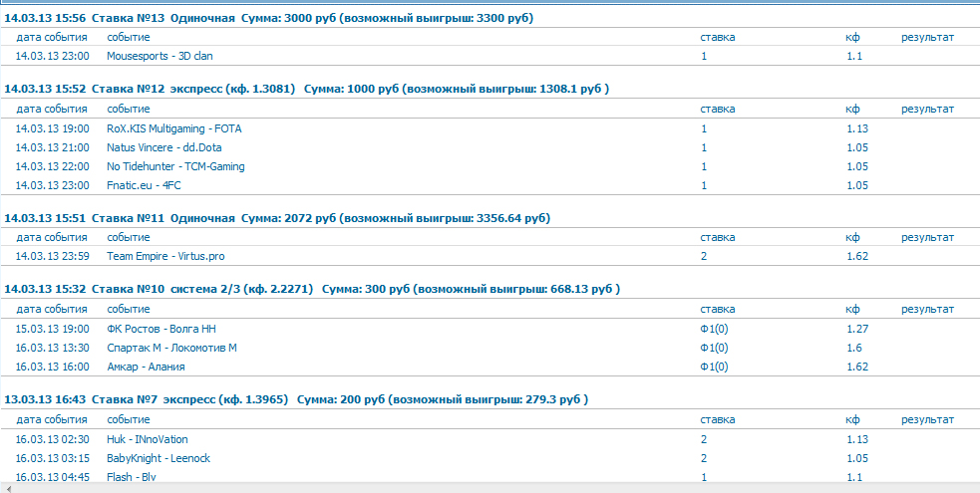Select the Амкар - Алания event
Image resolution: width=980 pixels, height=493 pixels.
tap(146, 367)
